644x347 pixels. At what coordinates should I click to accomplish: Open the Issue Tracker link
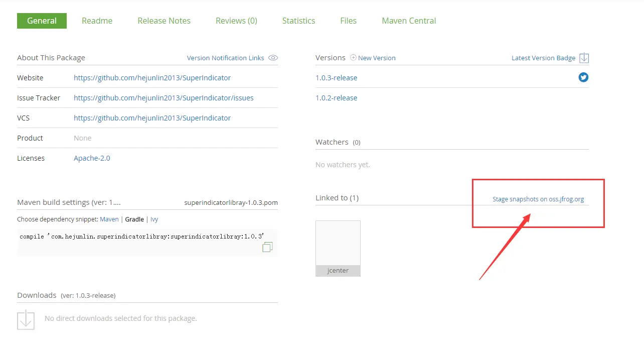pos(164,98)
